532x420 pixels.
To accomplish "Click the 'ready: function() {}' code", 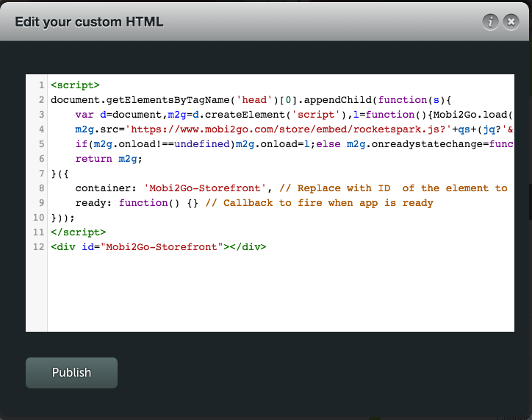I will pos(137,203).
